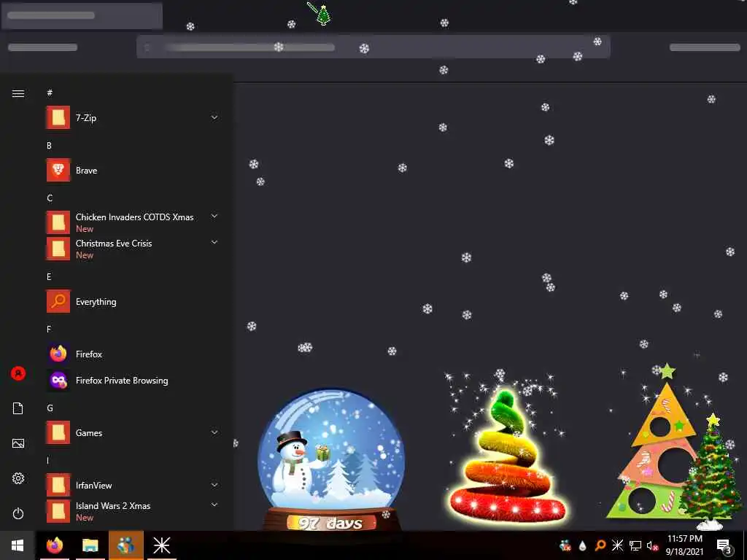The width and height of the screenshot is (747, 560).
Task: Launch Brave from the app list
Action: [133, 171]
